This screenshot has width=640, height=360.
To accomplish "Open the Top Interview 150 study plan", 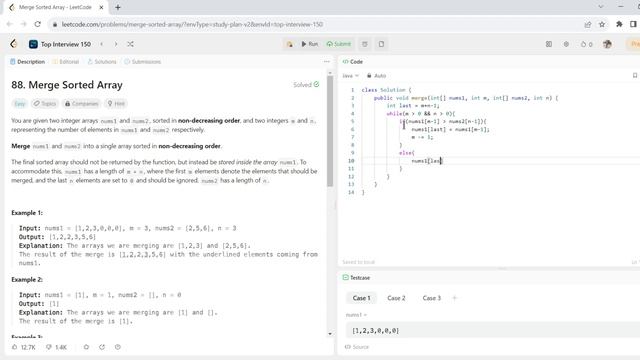I will coord(60,44).
